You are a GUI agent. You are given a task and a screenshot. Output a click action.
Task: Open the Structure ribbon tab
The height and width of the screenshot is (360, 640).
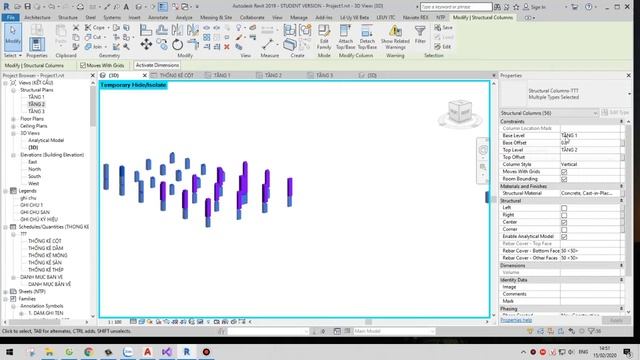[x=68, y=18]
